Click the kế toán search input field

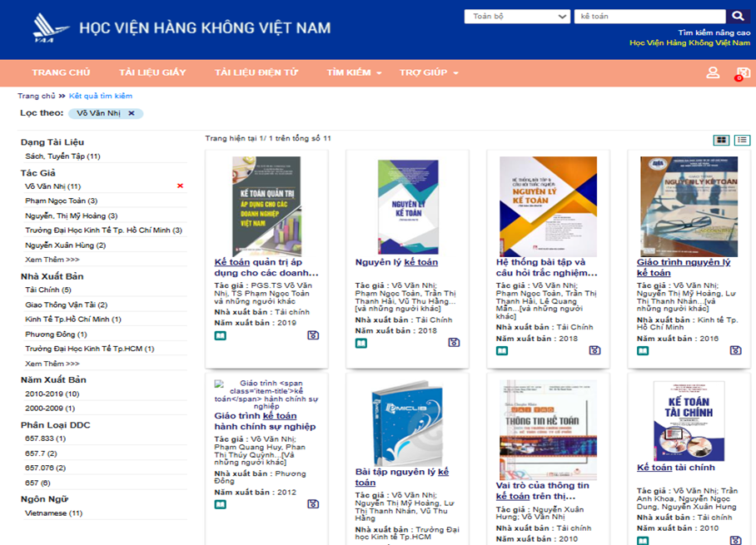pyautogui.click(x=649, y=17)
